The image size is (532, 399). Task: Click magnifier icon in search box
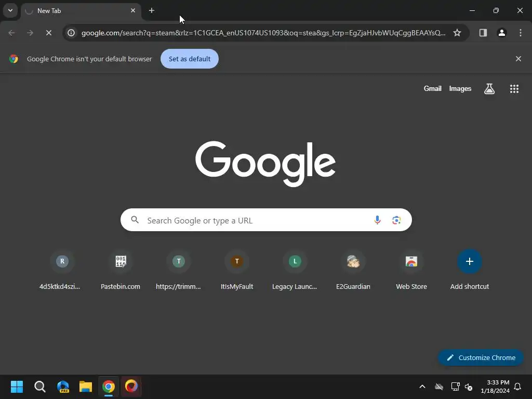pyautogui.click(x=135, y=220)
